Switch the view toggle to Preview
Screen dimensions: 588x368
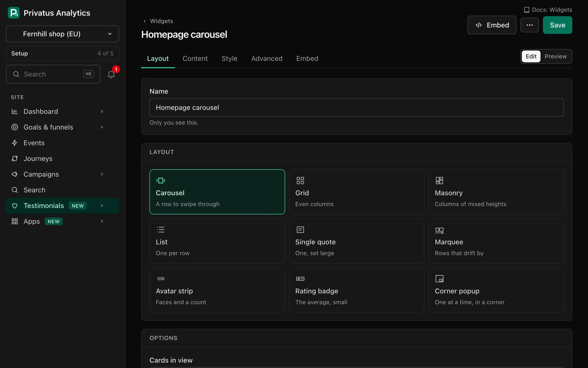point(555,56)
